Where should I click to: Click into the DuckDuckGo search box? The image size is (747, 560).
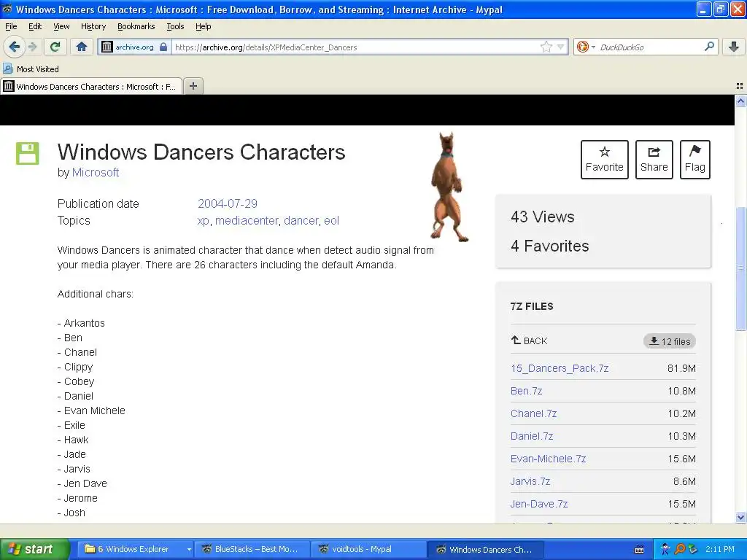[x=649, y=47]
